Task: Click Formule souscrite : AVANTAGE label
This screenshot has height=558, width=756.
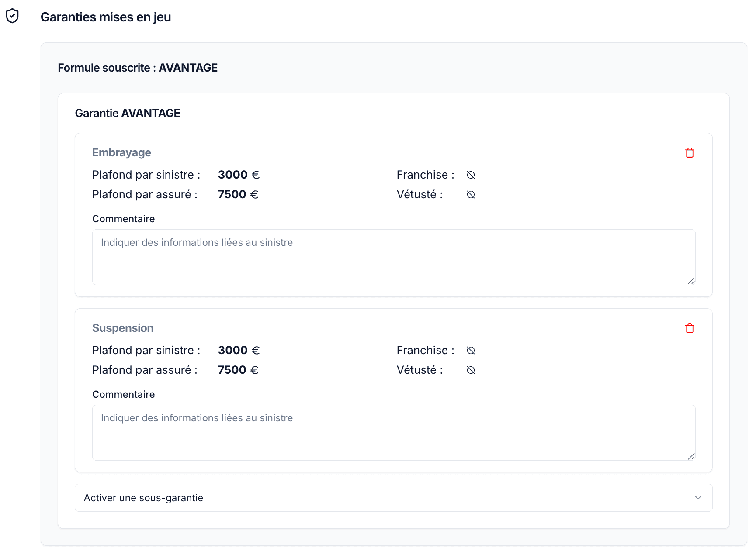Action: click(x=138, y=68)
